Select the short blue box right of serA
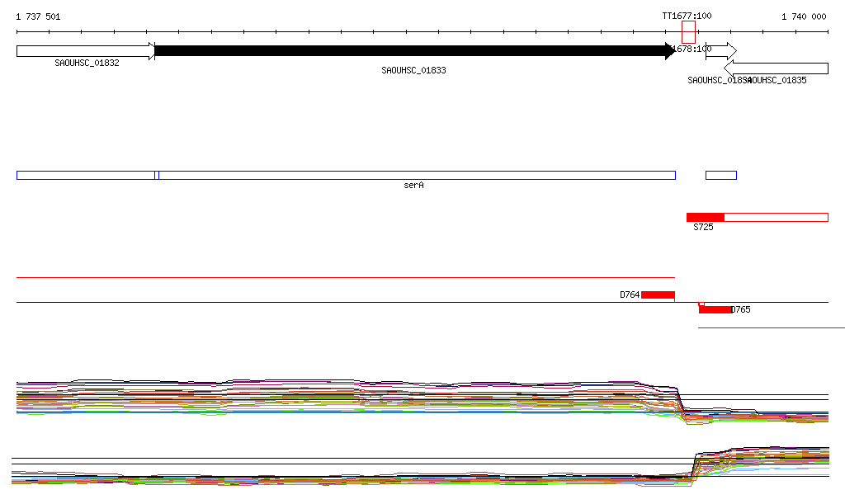Screen dimensions: 845x504 pyautogui.click(x=720, y=175)
